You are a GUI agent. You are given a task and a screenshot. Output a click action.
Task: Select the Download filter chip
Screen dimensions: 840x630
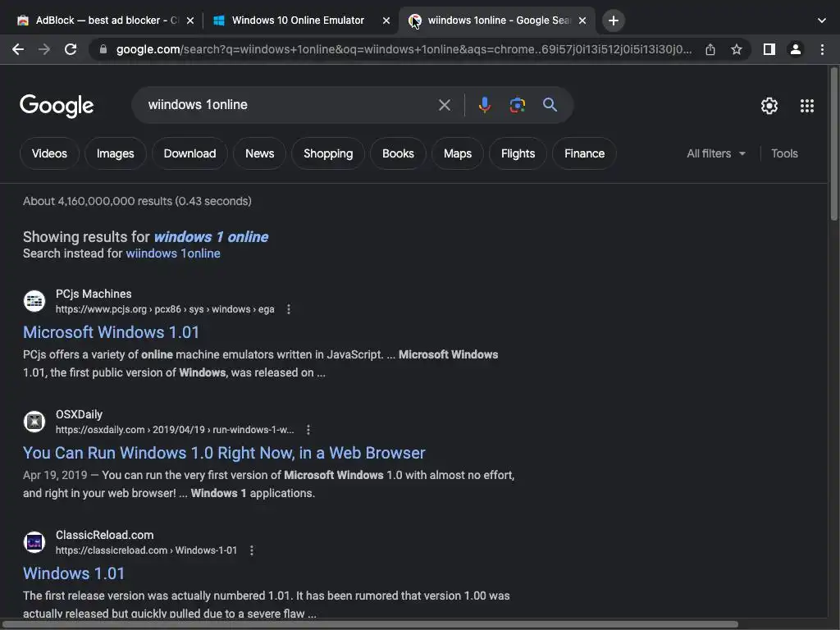coord(189,153)
